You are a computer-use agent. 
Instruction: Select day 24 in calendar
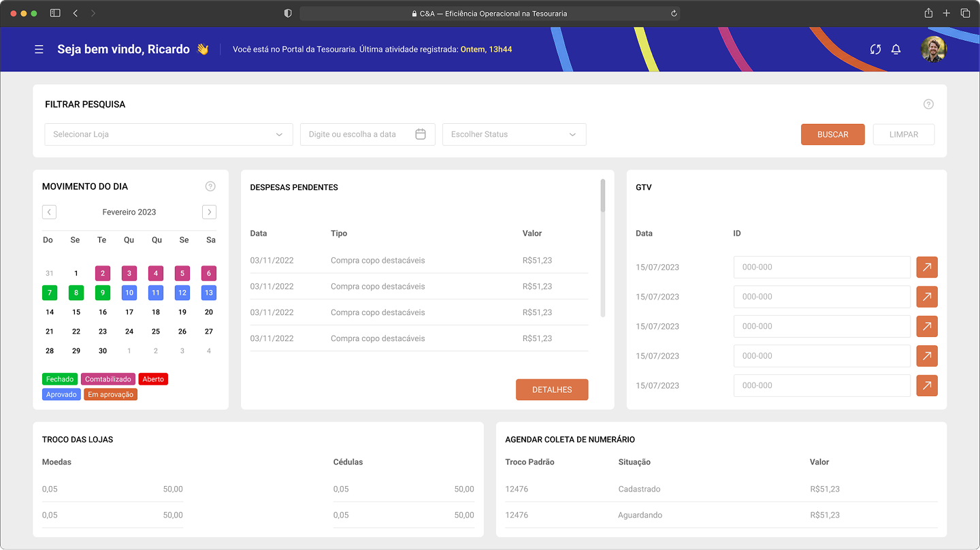click(x=129, y=331)
